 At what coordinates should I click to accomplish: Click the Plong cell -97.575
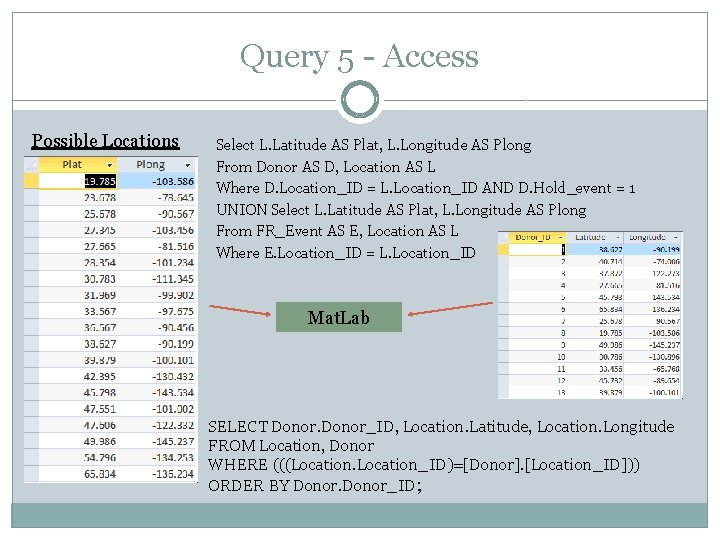[x=158, y=311]
